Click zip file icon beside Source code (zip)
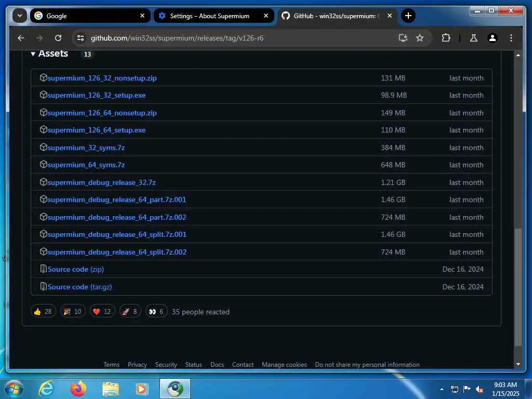532x399 pixels. (44, 269)
